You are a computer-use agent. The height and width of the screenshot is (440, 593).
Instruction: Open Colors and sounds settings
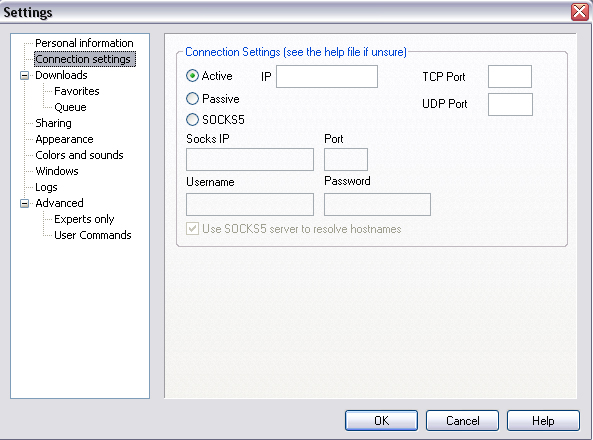tap(79, 155)
